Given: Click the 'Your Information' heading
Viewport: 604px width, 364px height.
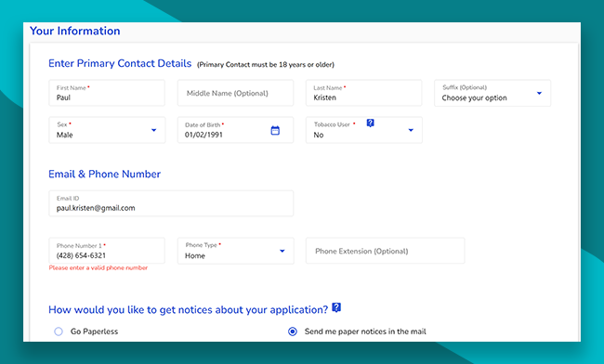Looking at the screenshot, I should [x=74, y=31].
